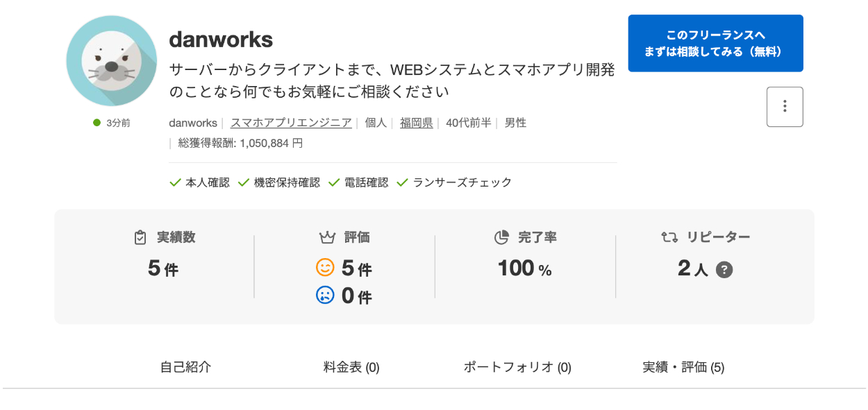Click the repeater help question mark icon
The height and width of the screenshot is (410, 868).
pyautogui.click(x=724, y=270)
